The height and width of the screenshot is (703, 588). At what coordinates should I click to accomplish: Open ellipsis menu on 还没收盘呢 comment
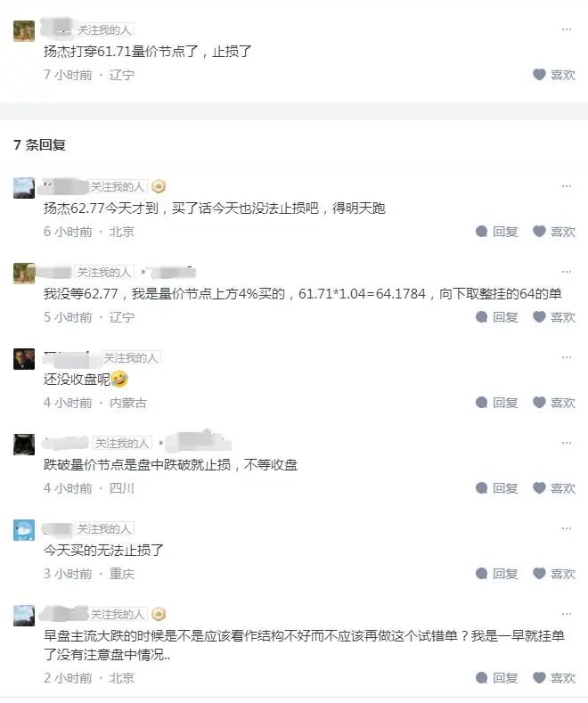[x=567, y=357]
